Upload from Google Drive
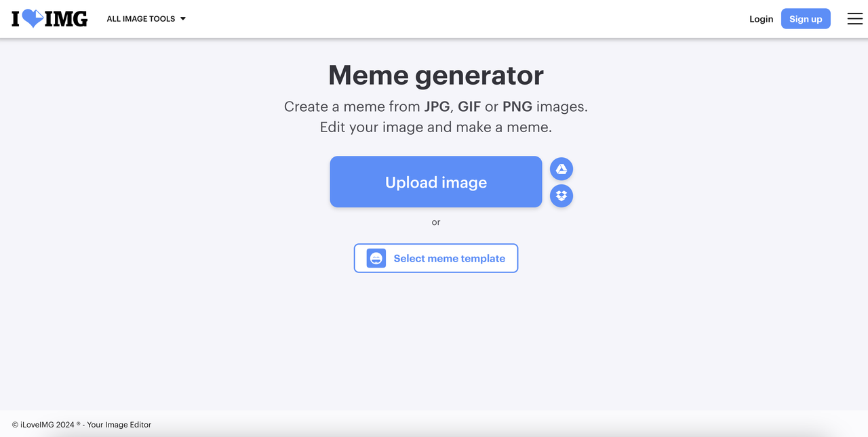This screenshot has height=437, width=868. tap(561, 169)
